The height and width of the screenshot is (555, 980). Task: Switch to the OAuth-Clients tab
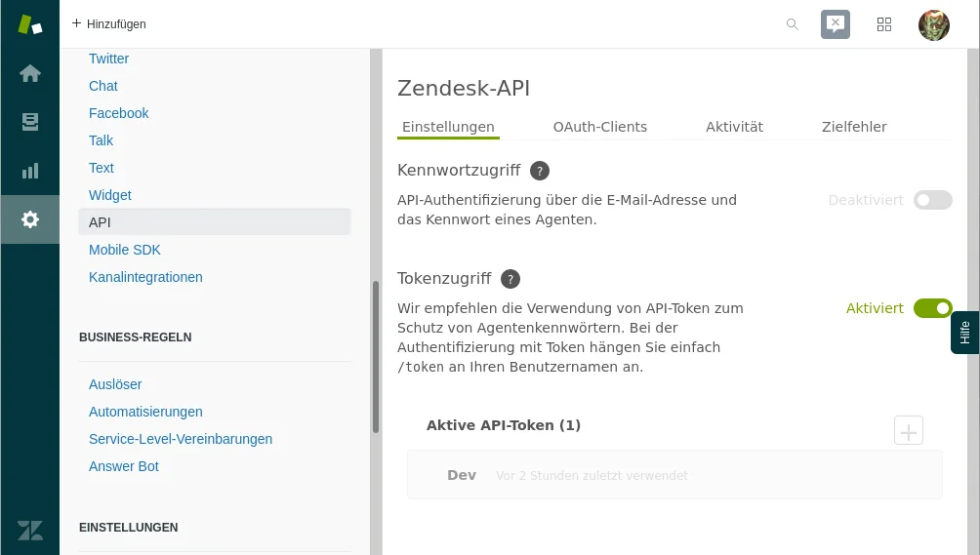(600, 127)
